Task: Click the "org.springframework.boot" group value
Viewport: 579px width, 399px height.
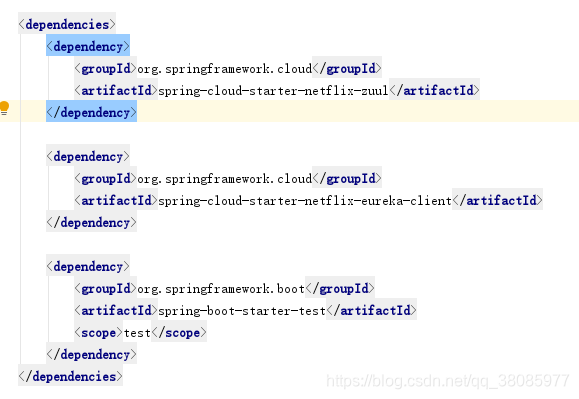Action: (221, 289)
